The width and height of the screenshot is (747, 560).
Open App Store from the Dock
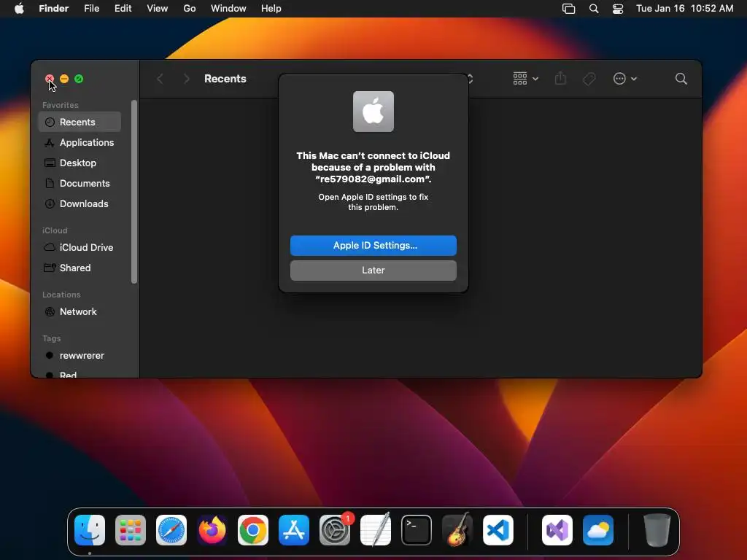(294, 530)
